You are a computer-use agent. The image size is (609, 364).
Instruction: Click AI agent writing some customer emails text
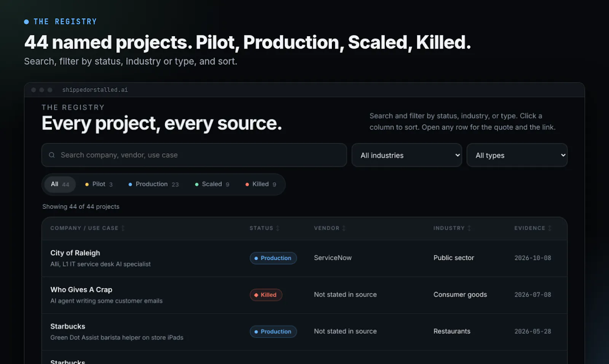click(x=106, y=301)
